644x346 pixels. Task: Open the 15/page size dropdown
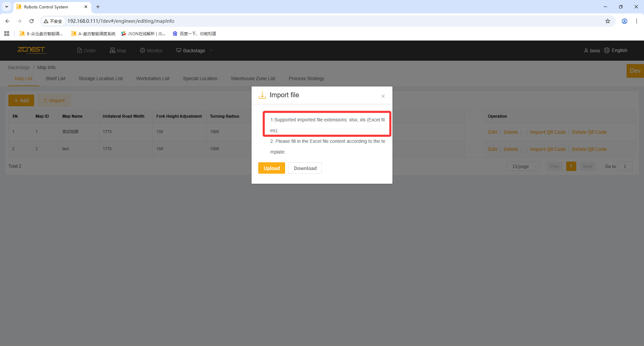point(523,166)
